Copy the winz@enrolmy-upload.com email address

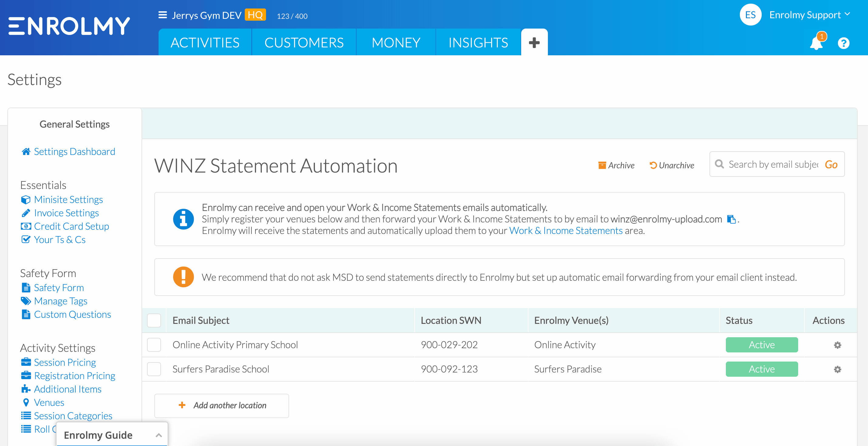731,219
